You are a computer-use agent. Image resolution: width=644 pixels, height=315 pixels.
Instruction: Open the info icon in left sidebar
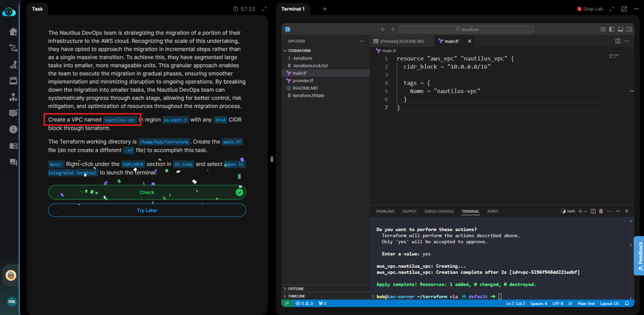point(13,129)
